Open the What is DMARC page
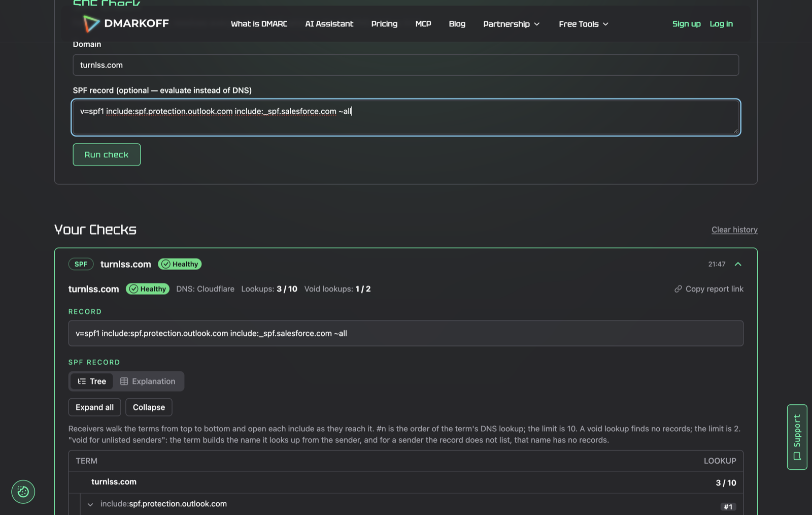The height and width of the screenshot is (515, 812). (259, 24)
